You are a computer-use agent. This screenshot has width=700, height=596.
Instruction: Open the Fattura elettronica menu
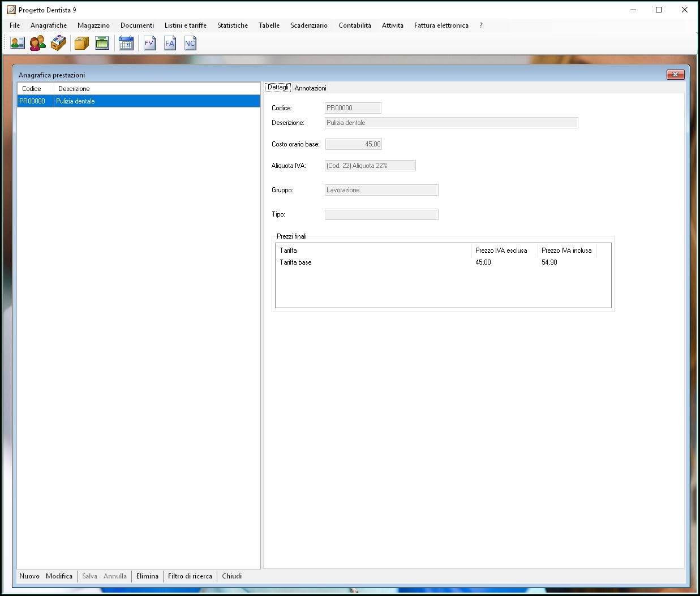(x=441, y=25)
